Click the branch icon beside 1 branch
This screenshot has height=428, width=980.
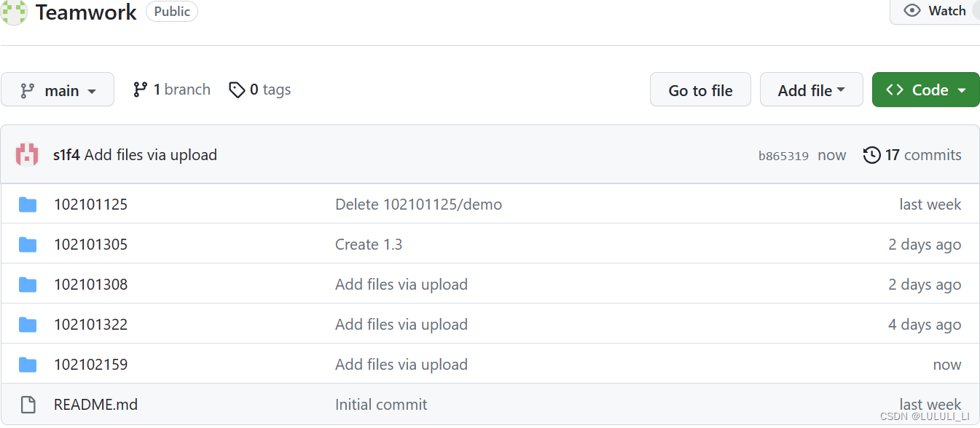pyautogui.click(x=141, y=90)
